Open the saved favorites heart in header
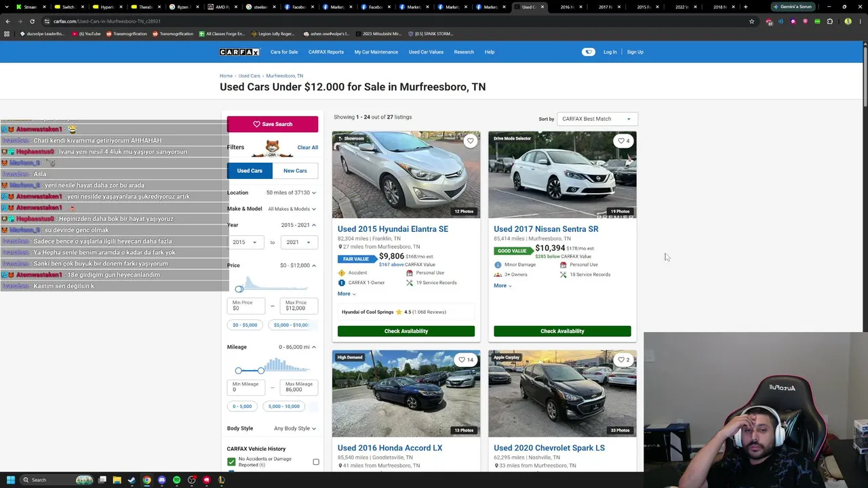This screenshot has width=868, height=488. click(x=589, y=52)
